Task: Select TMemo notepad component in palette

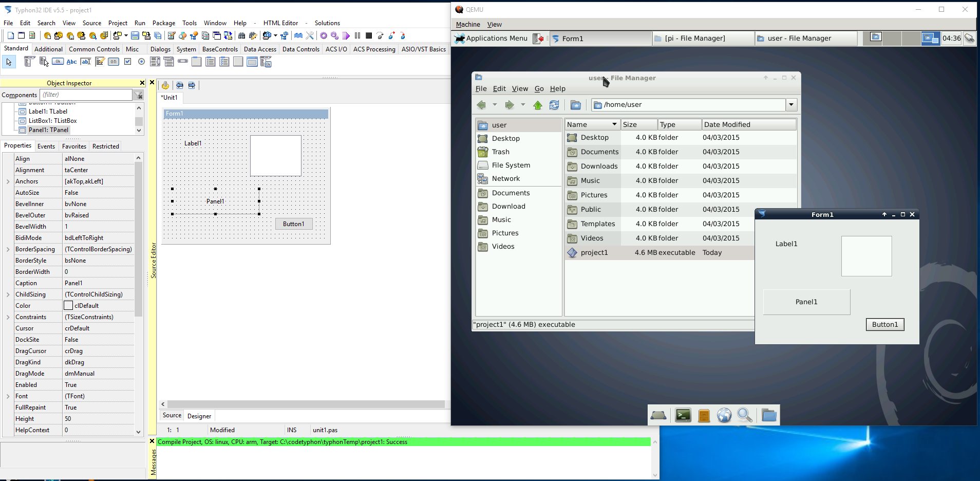Action: [100, 62]
